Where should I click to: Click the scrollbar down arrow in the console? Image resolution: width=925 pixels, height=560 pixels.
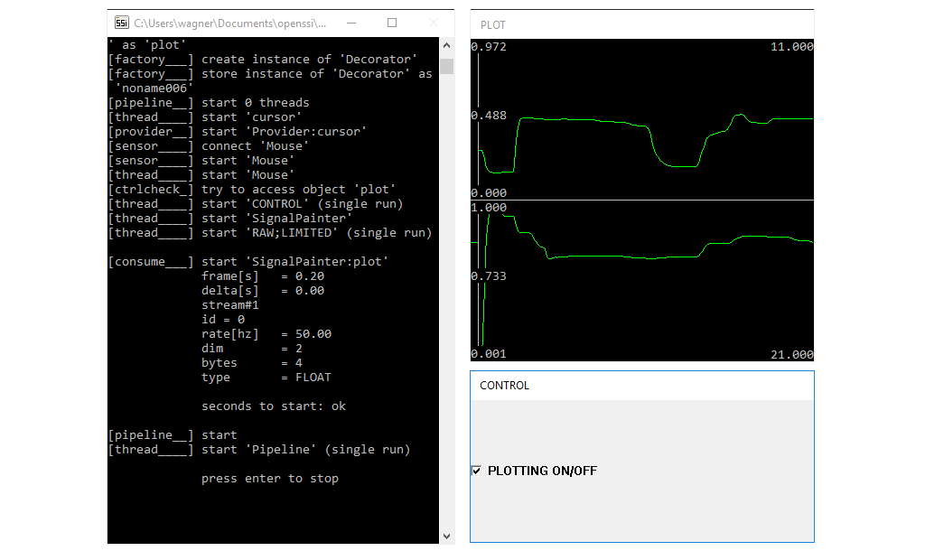(446, 536)
